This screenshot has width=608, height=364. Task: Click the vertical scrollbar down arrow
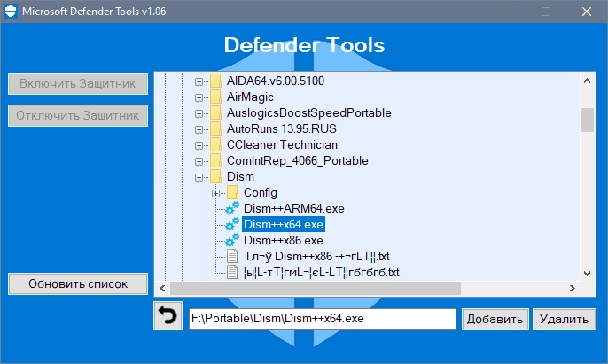[587, 274]
